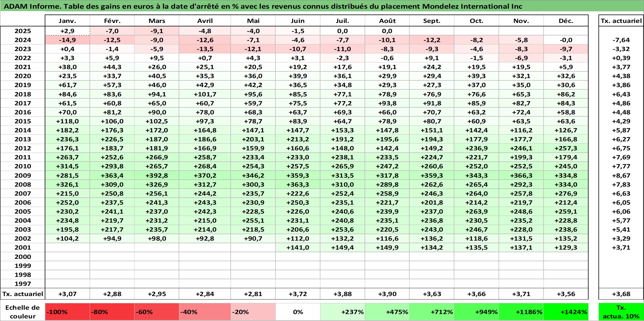Click the +2,9 cell for January 2025
Screen dimensions: 644x321
pyautogui.click(x=67, y=31)
